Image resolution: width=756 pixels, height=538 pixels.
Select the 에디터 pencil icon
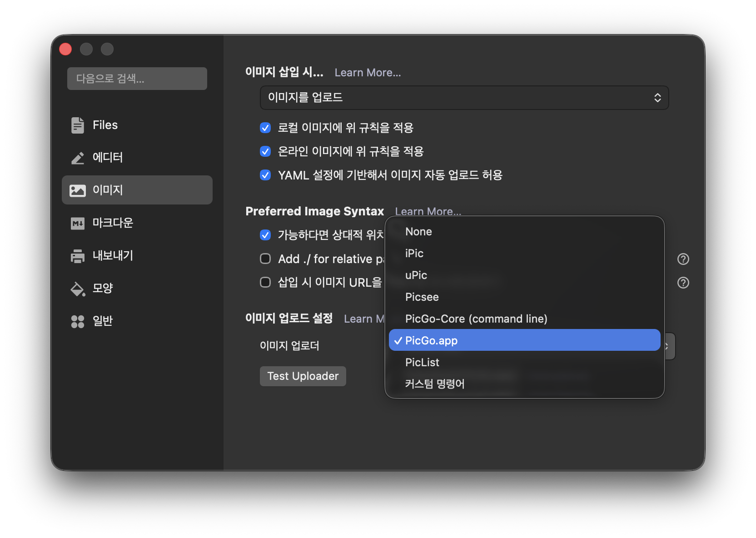(x=77, y=158)
